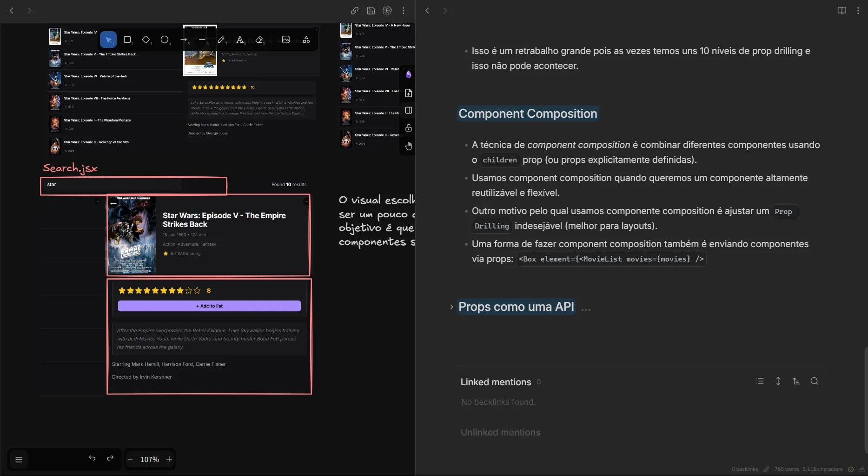
Task: Redo the last drawing action
Action: (x=110, y=458)
